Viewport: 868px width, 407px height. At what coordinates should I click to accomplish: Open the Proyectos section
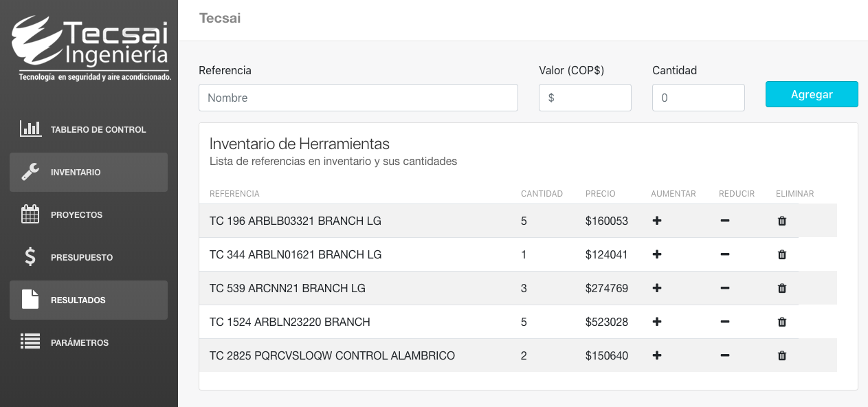(76, 214)
